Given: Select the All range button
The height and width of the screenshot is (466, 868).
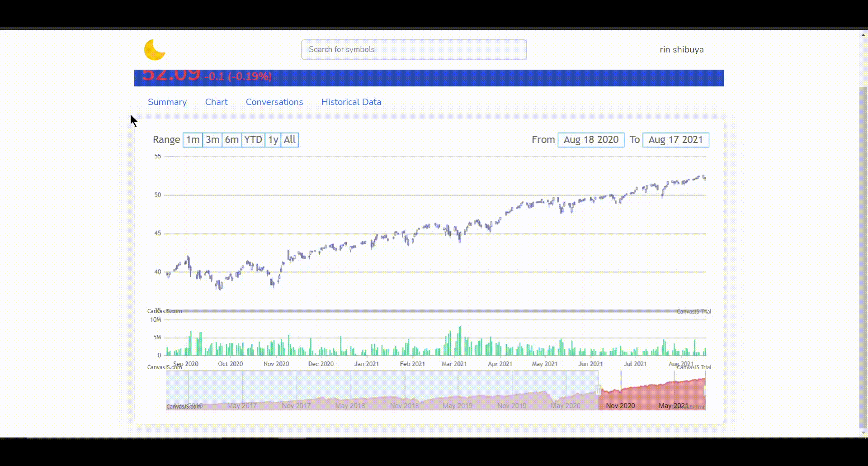Looking at the screenshot, I should pyautogui.click(x=289, y=140).
